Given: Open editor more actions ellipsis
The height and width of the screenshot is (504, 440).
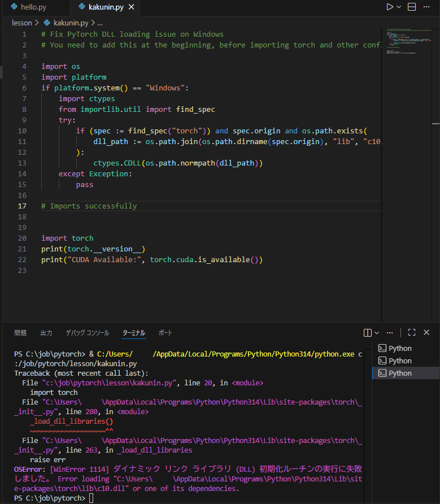Looking at the screenshot, I should 426,7.
